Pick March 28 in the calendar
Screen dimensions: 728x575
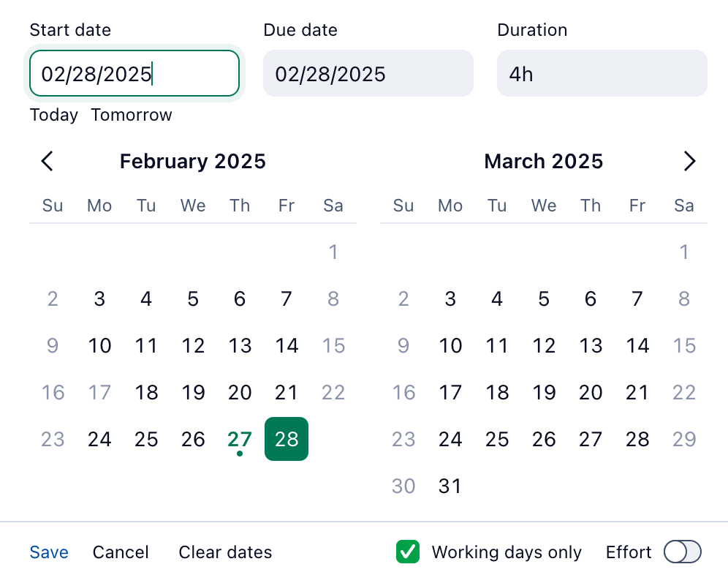(637, 439)
